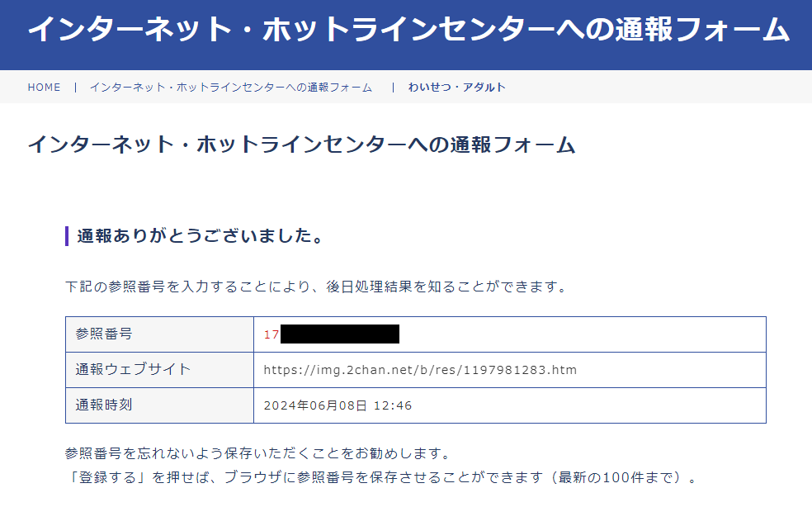Screen dimensions: 812x507
Task: Select the 参照番号 label cell
Action: 159,334
